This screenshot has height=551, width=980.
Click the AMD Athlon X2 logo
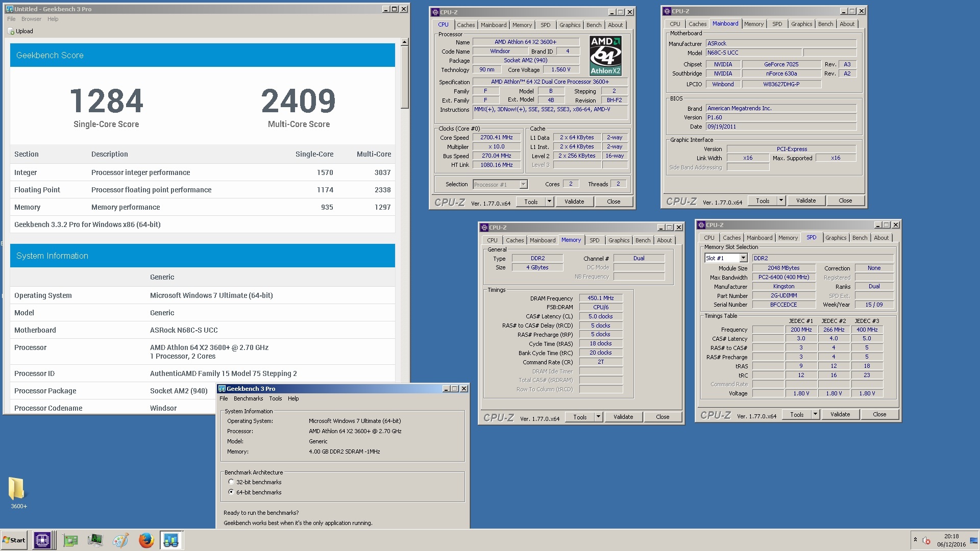pyautogui.click(x=605, y=56)
